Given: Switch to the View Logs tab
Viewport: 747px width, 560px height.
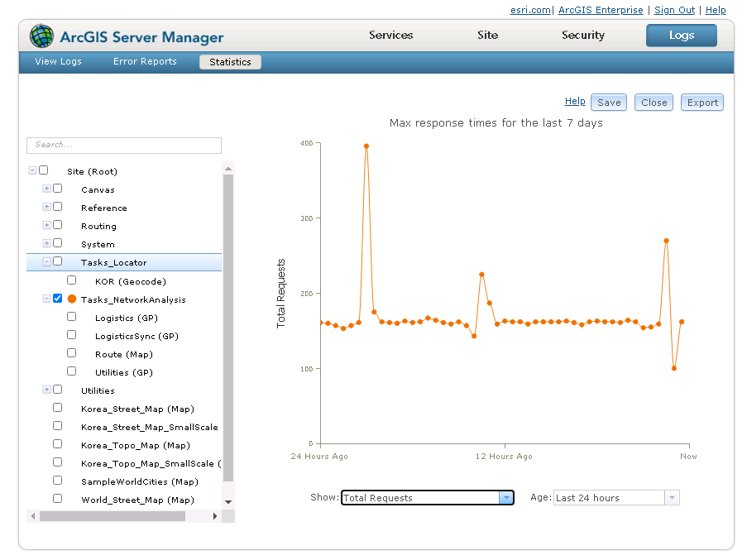Looking at the screenshot, I should coord(58,61).
